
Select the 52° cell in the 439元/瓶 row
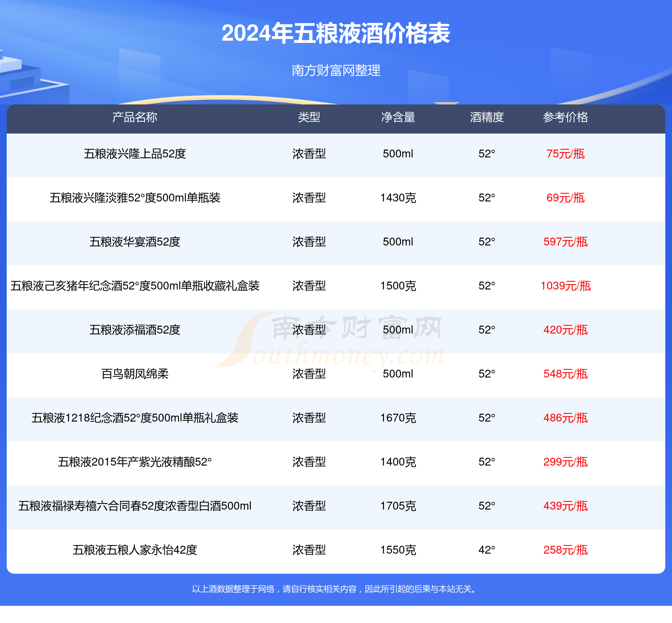pyautogui.click(x=487, y=506)
